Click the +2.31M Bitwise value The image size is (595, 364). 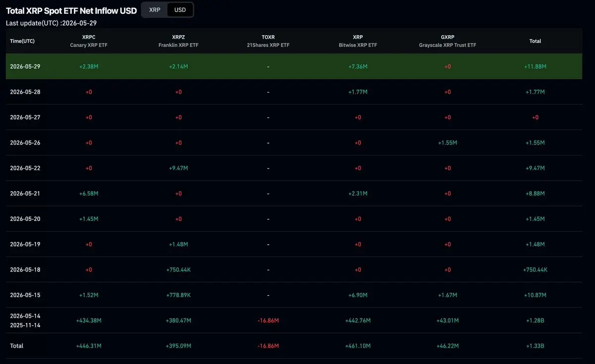tap(358, 194)
